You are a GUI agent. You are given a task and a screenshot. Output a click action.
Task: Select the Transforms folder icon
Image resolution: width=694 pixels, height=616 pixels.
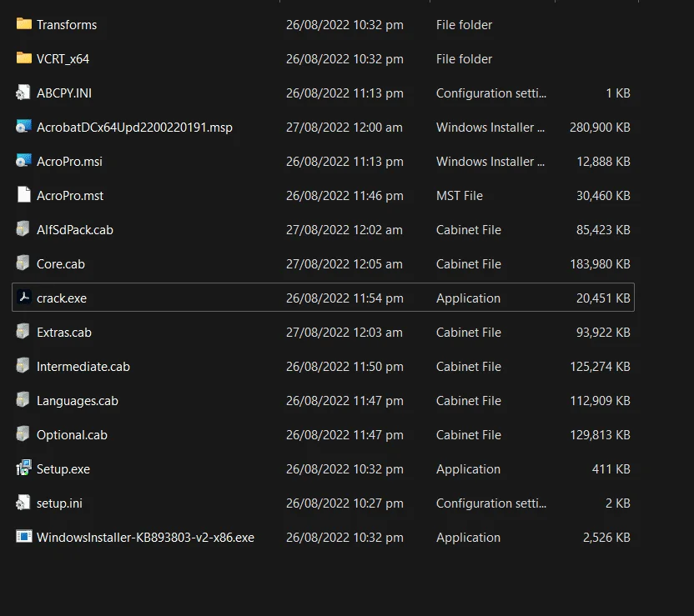[x=24, y=24]
